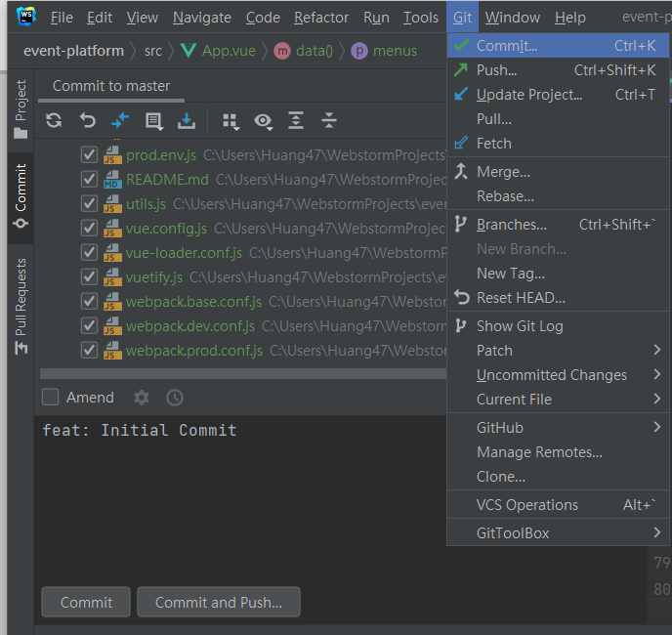Image resolution: width=672 pixels, height=635 pixels.
Task: Select the Commit to master tab
Action: tap(111, 86)
